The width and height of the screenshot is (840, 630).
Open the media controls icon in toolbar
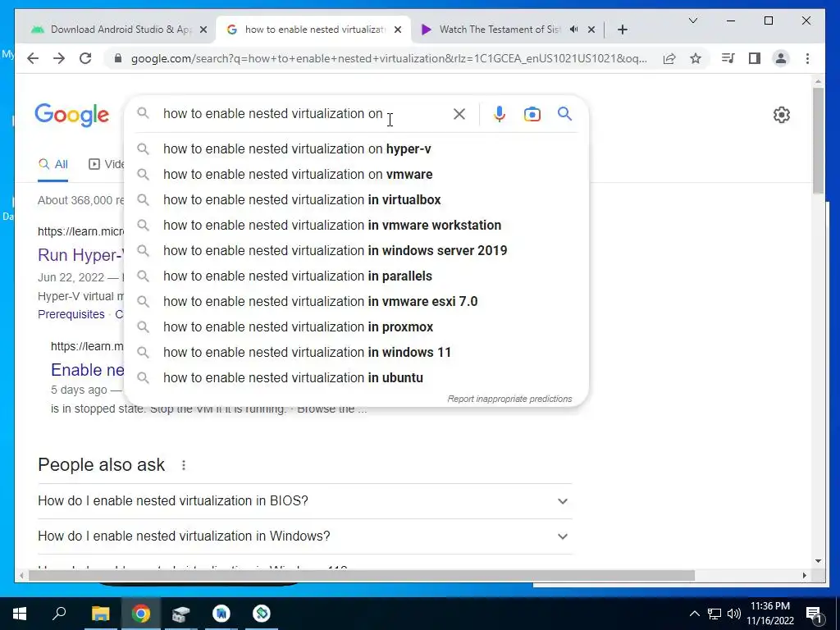(x=728, y=58)
